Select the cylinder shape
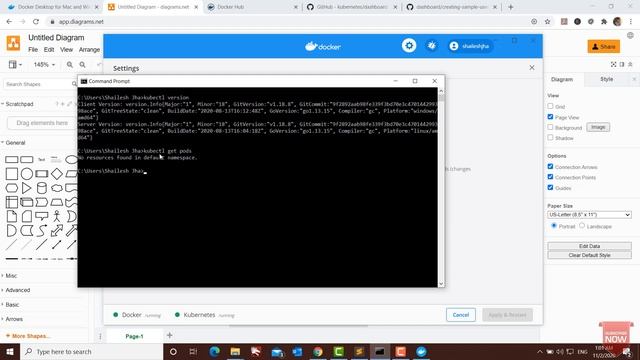The image size is (640, 360). pyautogui.click(x=41, y=188)
